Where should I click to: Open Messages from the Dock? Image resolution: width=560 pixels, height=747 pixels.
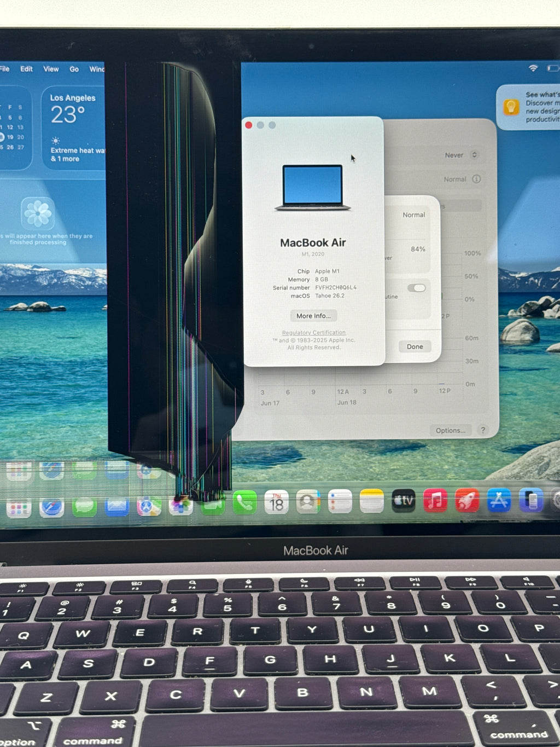84,507
